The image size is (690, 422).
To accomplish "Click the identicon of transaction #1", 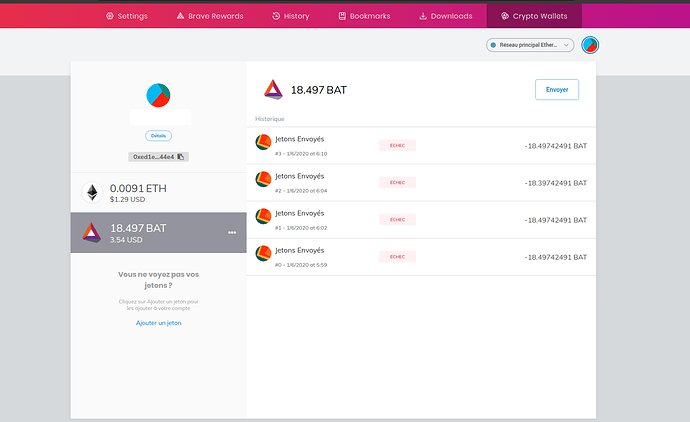I will click(x=263, y=216).
